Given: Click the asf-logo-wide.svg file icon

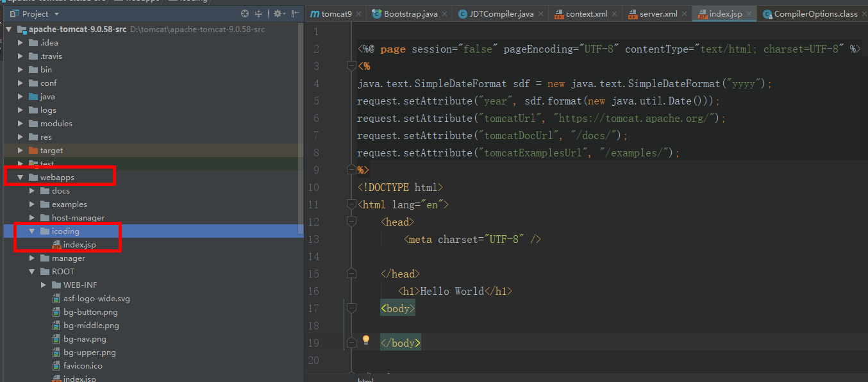Looking at the screenshot, I should point(56,299).
